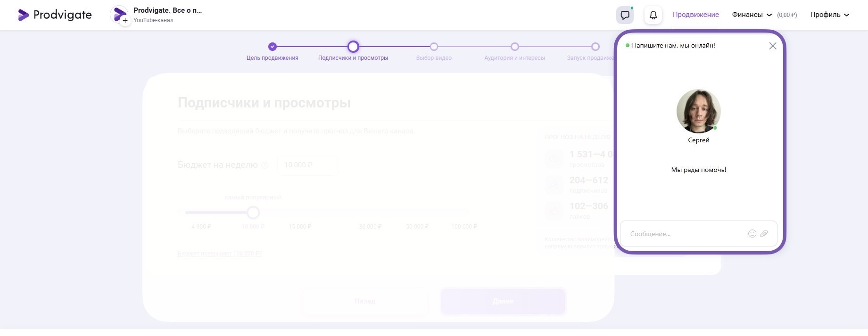Click the Prodvigate logo
This screenshot has height=336, width=868.
[55, 15]
